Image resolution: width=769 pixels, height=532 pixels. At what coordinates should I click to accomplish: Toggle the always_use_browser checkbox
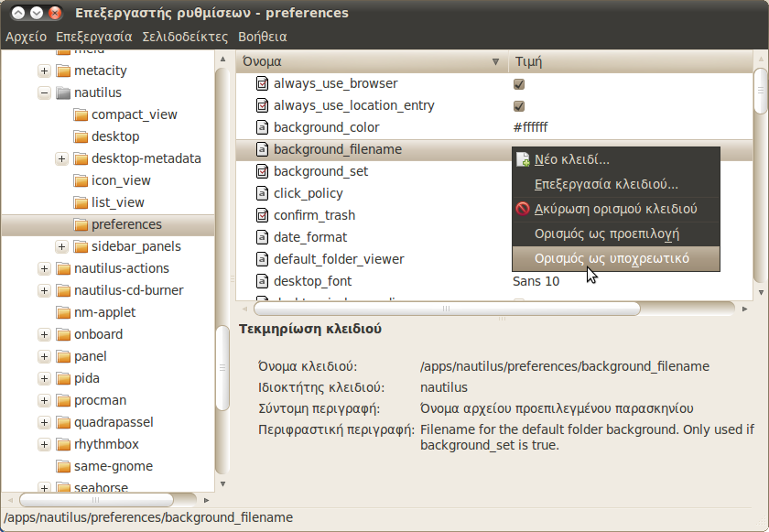click(519, 84)
